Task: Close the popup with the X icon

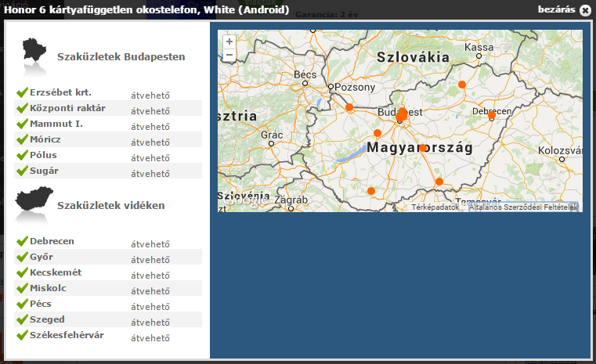Action: click(x=585, y=10)
